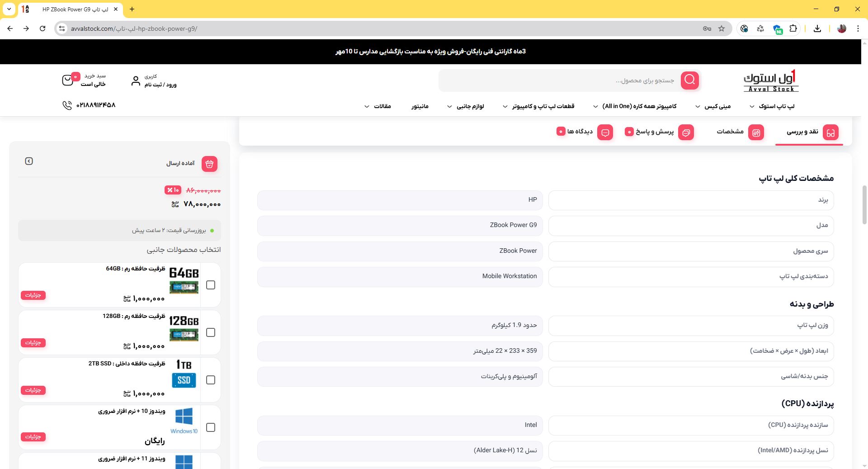
Task: Click the search magnifier icon
Action: pyautogui.click(x=689, y=80)
